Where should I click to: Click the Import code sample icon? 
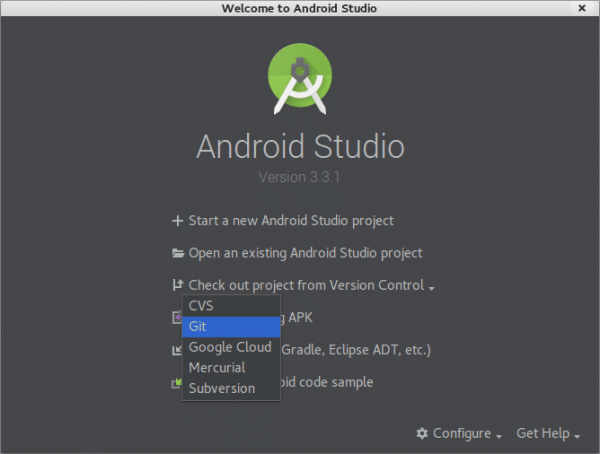[176, 381]
